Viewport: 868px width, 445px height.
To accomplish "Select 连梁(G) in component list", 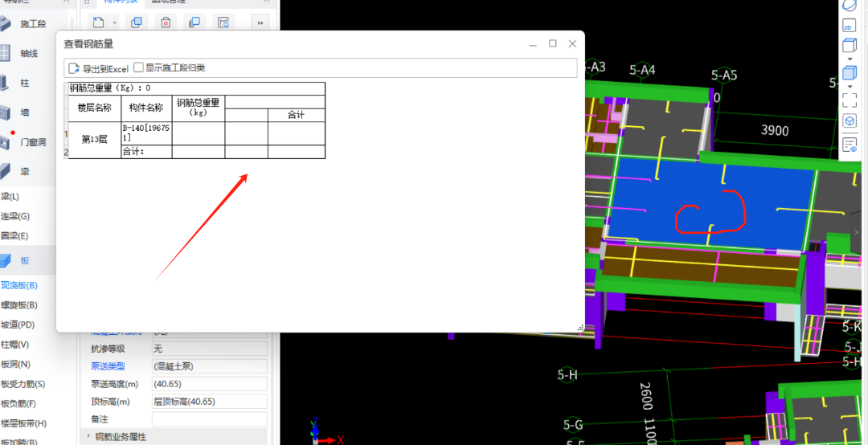I will (x=15, y=216).
